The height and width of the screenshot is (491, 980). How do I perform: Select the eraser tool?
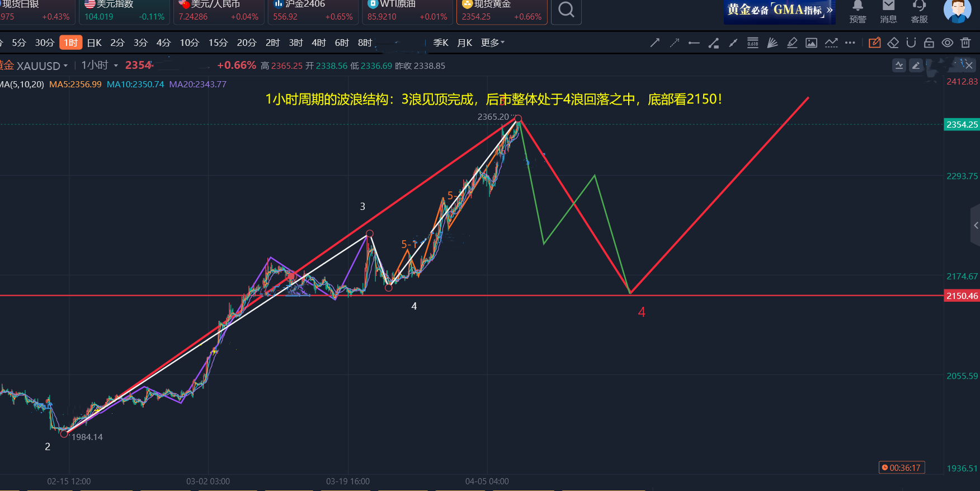pos(893,43)
